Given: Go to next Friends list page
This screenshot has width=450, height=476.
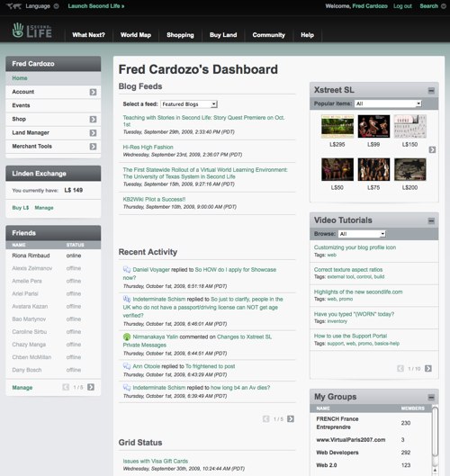Looking at the screenshot, I should (x=91, y=387).
